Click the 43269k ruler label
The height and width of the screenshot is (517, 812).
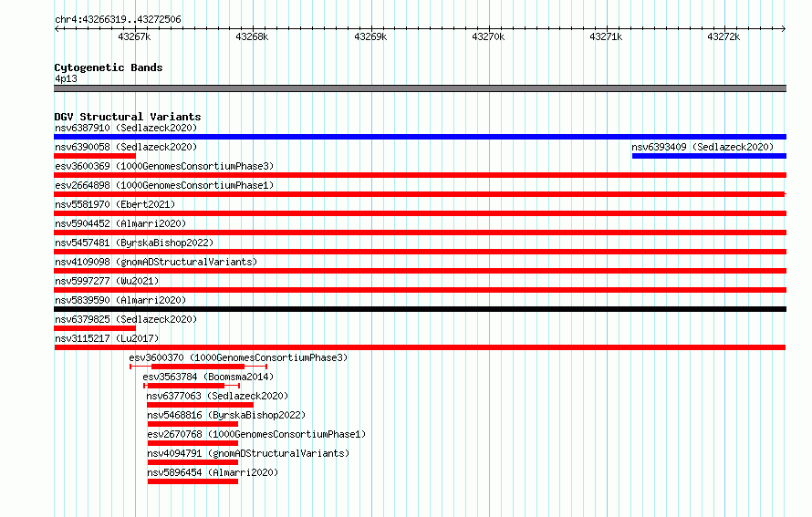[370, 36]
